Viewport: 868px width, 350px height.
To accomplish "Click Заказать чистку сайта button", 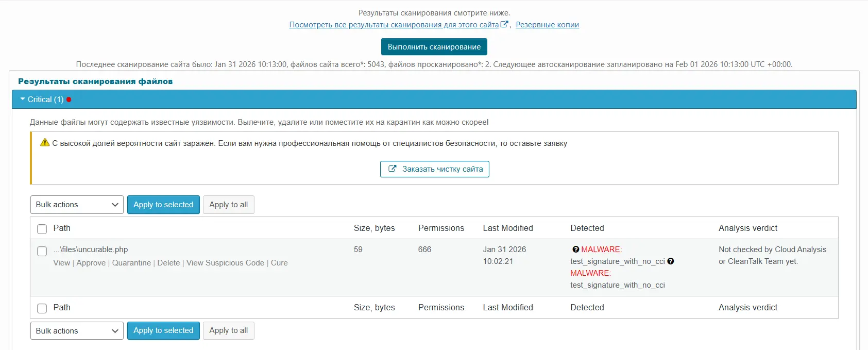I will (x=434, y=169).
